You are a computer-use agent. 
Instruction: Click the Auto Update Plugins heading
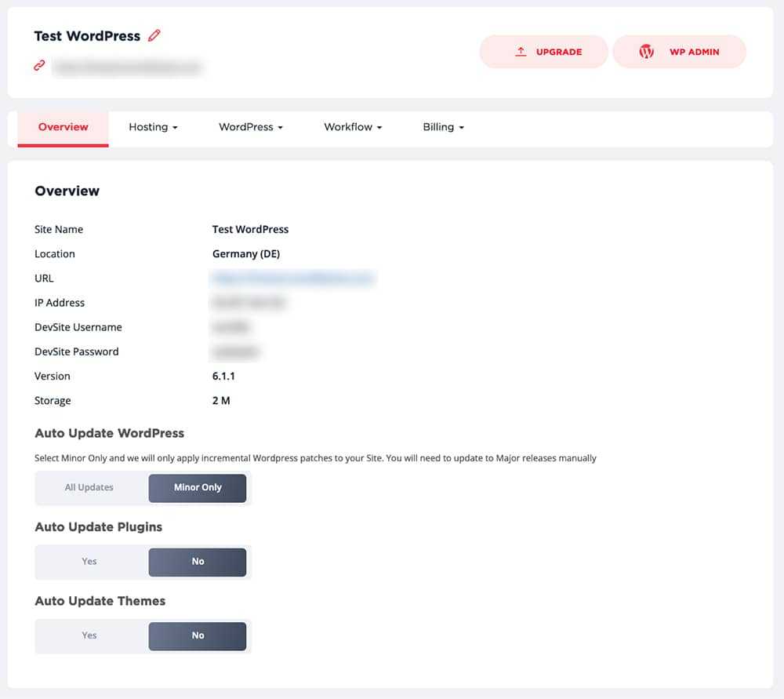99,527
